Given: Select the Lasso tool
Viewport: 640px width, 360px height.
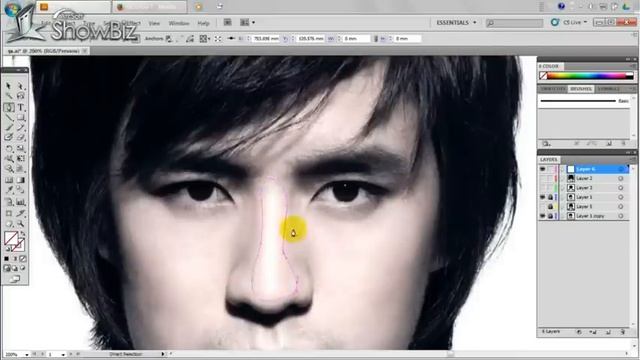Looking at the screenshot, I should click(21, 96).
